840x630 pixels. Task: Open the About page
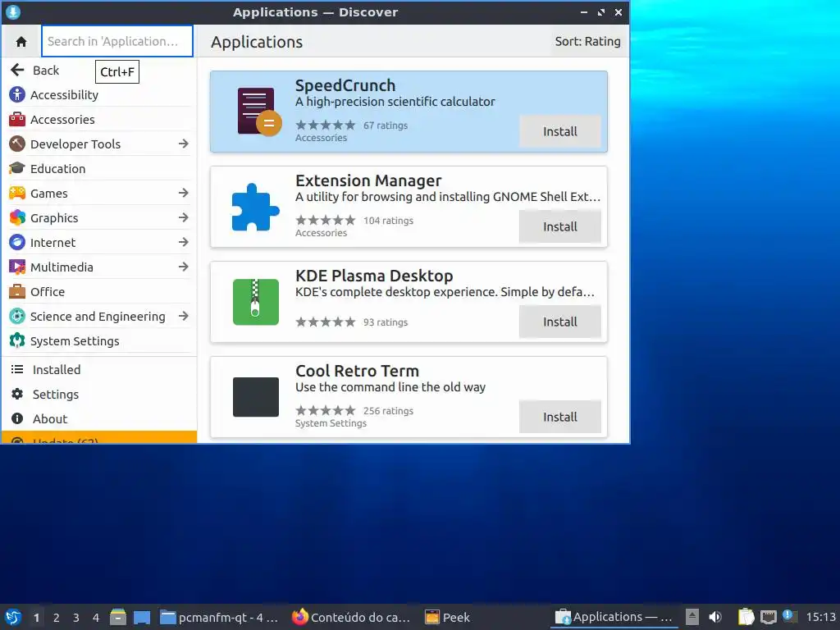tap(99, 419)
